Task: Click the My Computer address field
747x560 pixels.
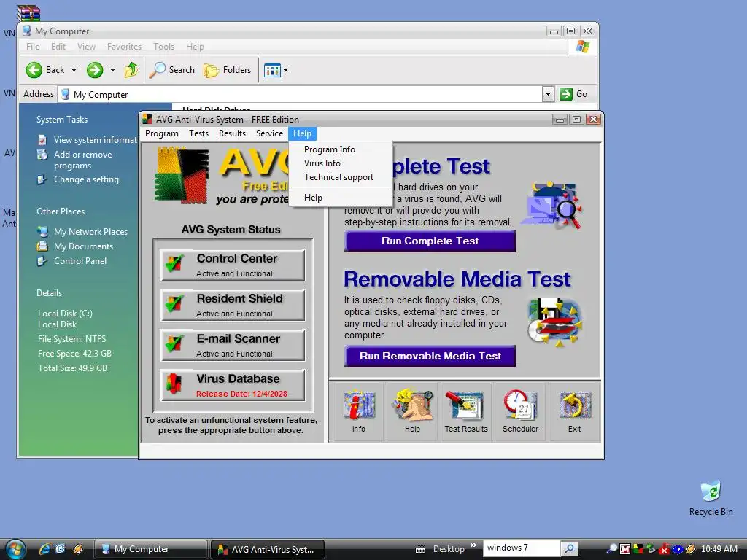Action: [300, 94]
